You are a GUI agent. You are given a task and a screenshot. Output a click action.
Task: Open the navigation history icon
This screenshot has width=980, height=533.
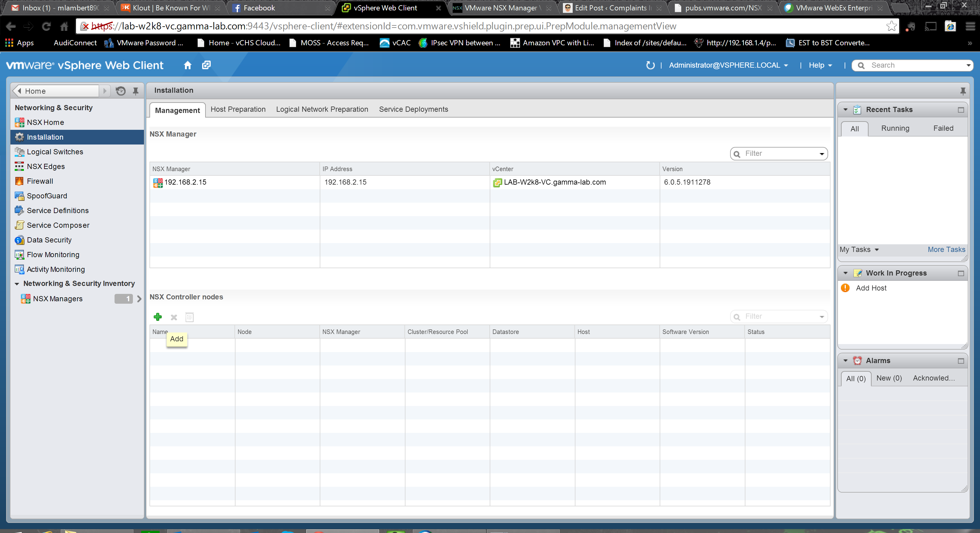(121, 91)
